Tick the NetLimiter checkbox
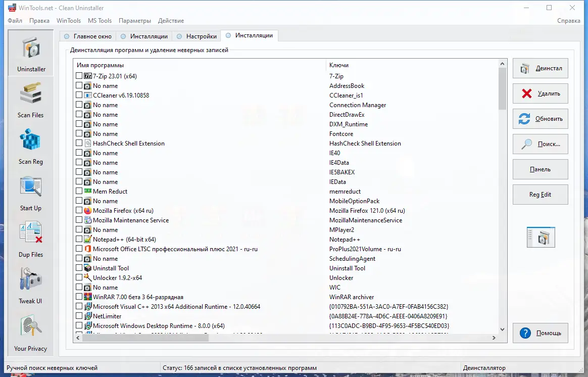588x377 pixels. click(x=79, y=316)
